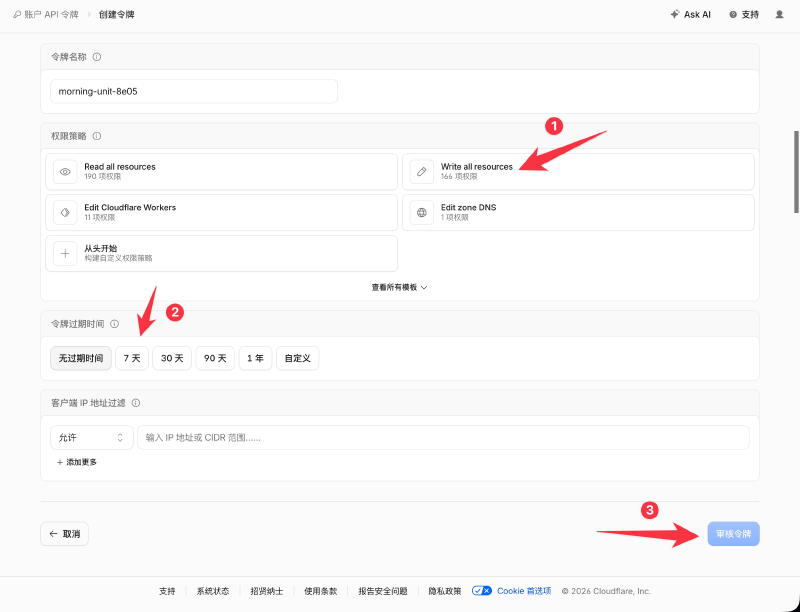Expand 查看所有模板 list
The image size is (800, 612).
point(399,287)
